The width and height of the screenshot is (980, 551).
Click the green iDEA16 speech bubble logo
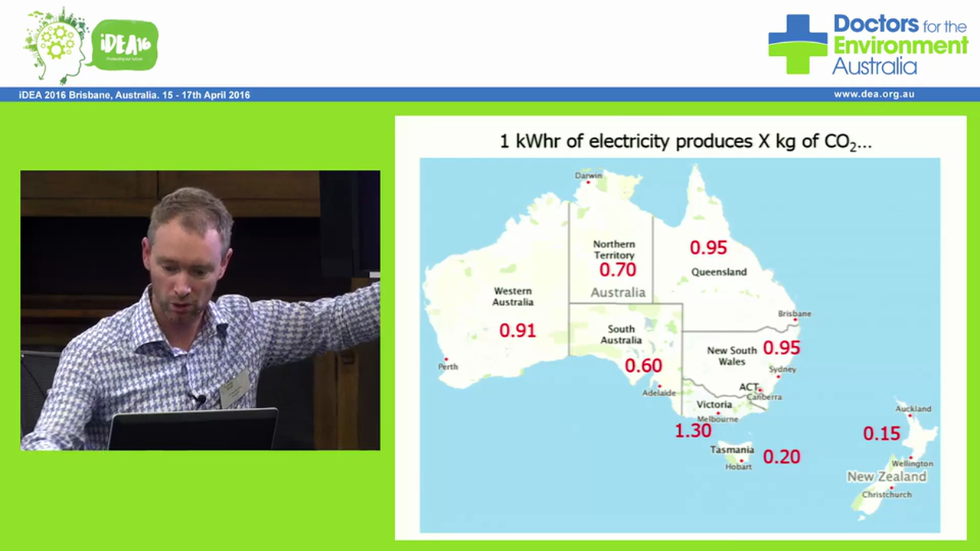(124, 44)
